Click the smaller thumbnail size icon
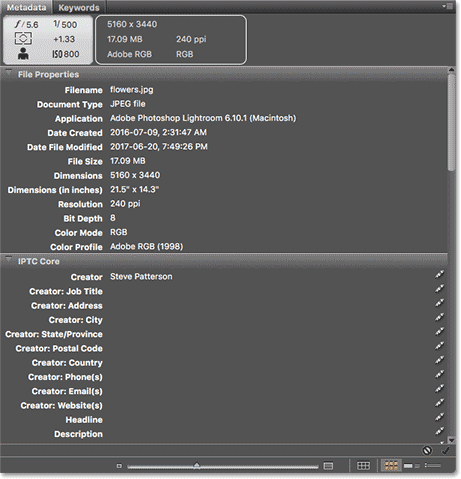461x479 pixels. pyautogui.click(x=119, y=466)
